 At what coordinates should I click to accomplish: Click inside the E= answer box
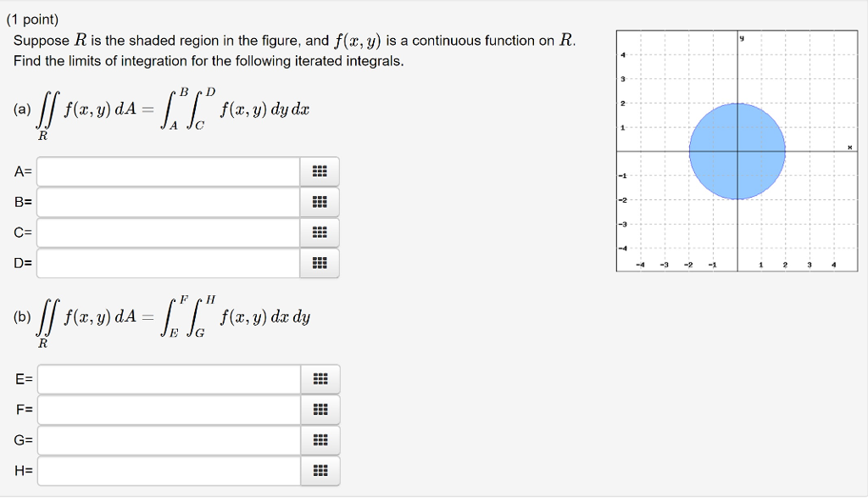165,379
